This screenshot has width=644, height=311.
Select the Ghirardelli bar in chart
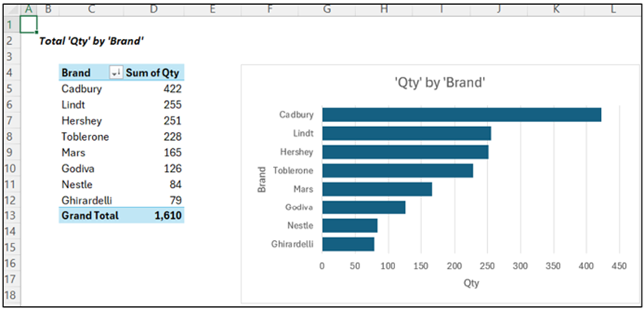pos(348,244)
